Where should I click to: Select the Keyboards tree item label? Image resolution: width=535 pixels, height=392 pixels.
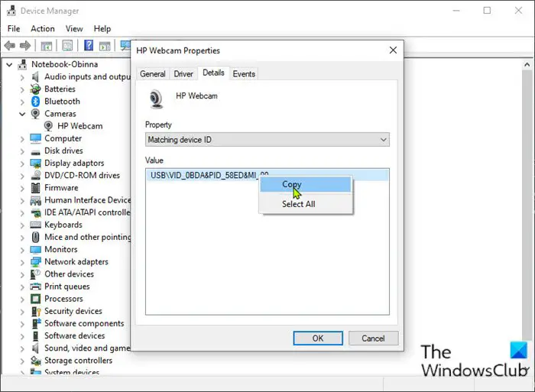[x=63, y=225]
